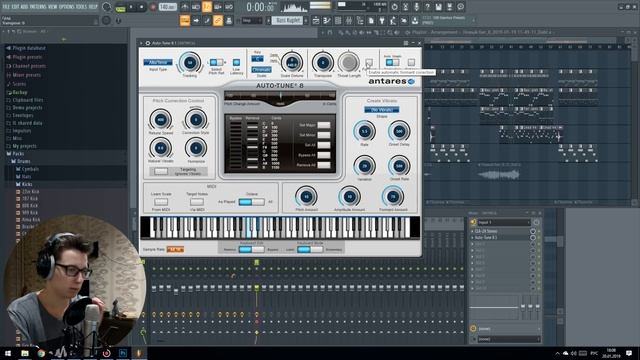Screen dimensions: 640x360
Task: Enable the Formant correction button
Action: [369, 62]
